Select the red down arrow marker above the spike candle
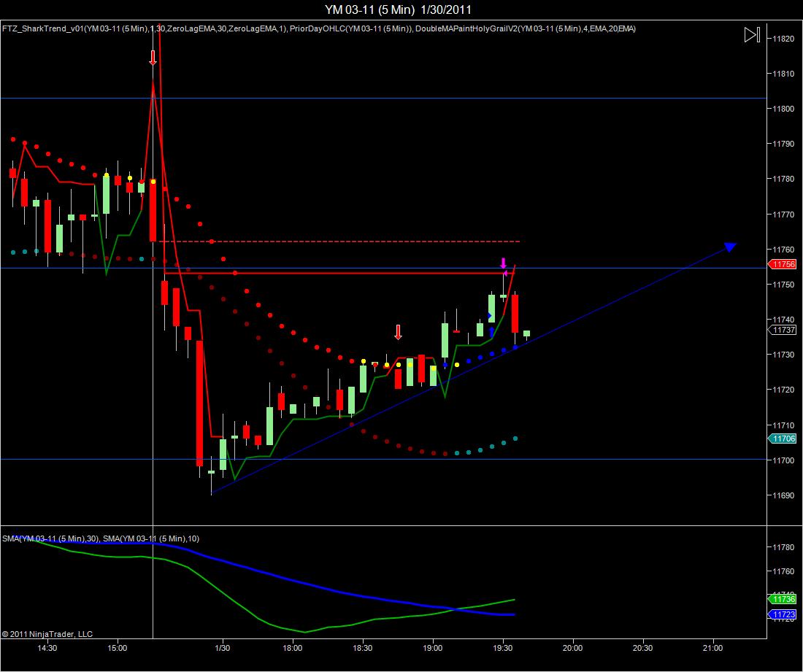The height and width of the screenshot is (672, 803). click(x=153, y=58)
